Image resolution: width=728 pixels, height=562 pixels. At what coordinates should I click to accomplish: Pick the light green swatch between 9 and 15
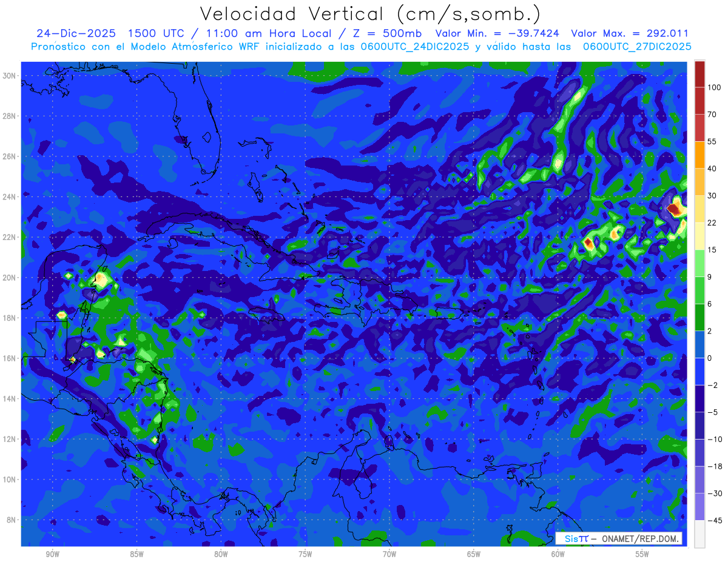click(699, 263)
